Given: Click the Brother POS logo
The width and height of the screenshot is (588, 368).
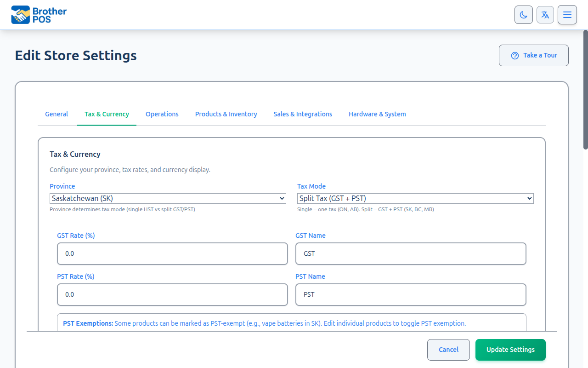Looking at the screenshot, I should point(39,14).
